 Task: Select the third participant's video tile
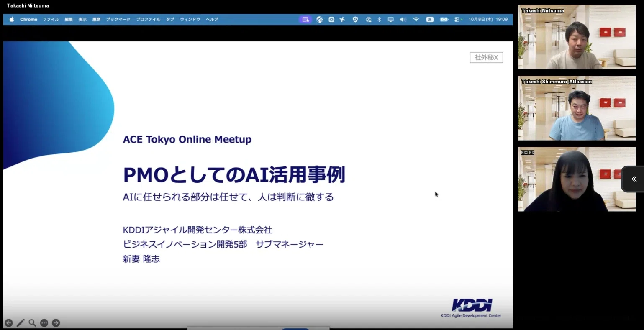pyautogui.click(x=577, y=179)
